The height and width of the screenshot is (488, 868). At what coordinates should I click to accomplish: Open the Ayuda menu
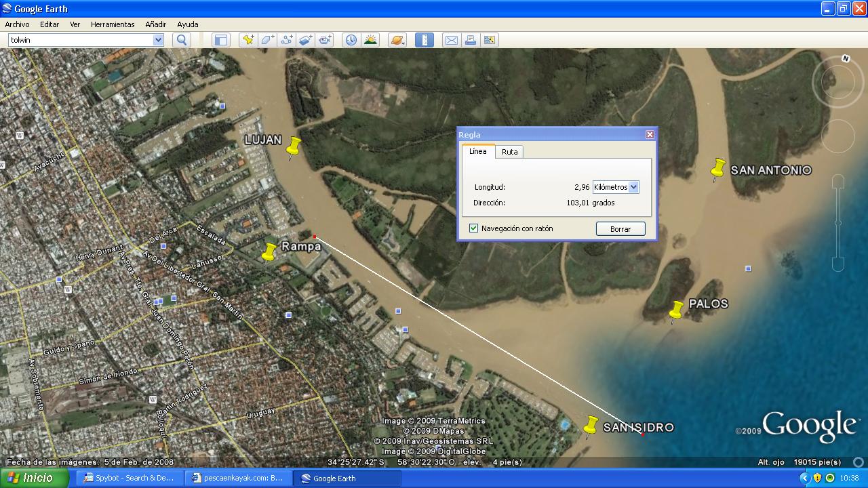pyautogui.click(x=188, y=24)
